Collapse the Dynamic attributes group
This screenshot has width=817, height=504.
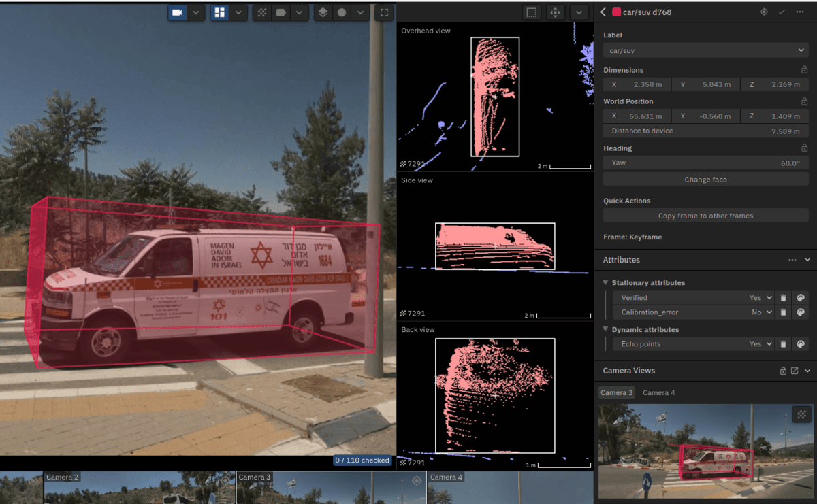(605, 329)
